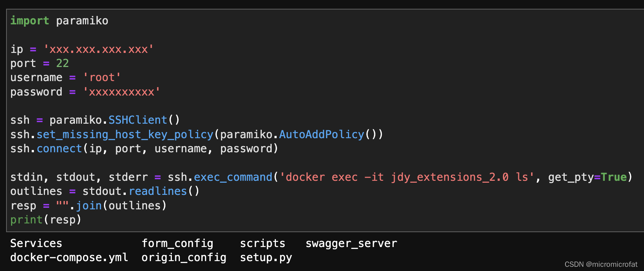Click the username string 'root'
Viewport: 644px width, 271px height.
click(x=102, y=78)
